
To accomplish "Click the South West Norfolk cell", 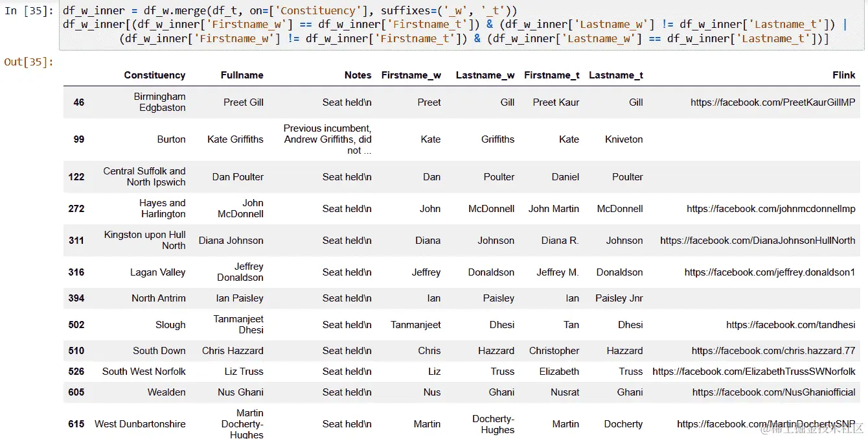I will (144, 372).
